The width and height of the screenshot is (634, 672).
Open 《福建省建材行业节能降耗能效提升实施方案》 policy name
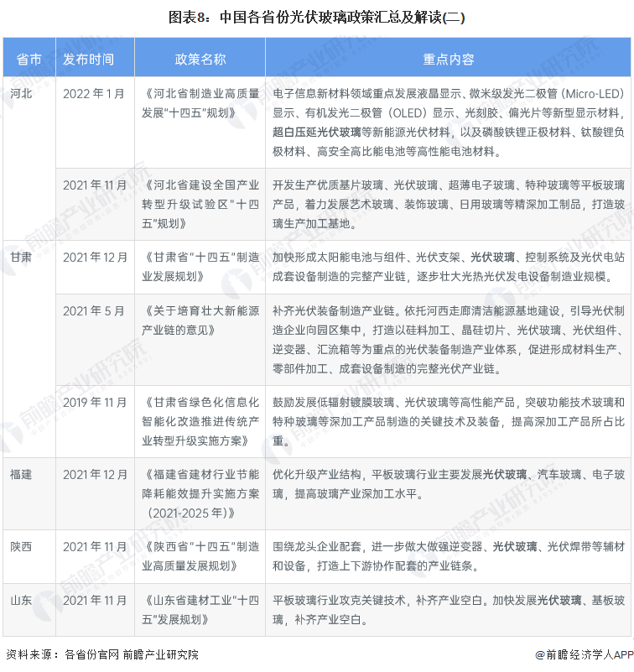click(200, 492)
